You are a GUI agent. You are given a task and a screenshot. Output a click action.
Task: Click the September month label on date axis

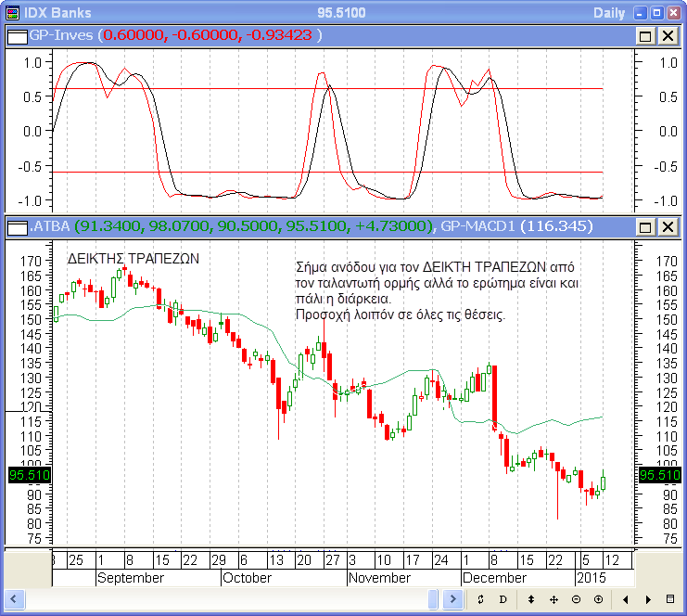click(x=131, y=578)
